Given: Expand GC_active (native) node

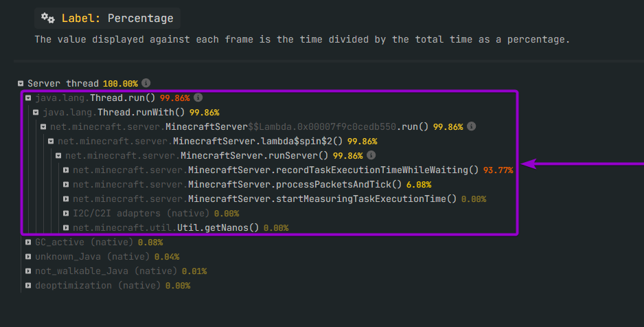Looking at the screenshot, I should pos(28,243).
